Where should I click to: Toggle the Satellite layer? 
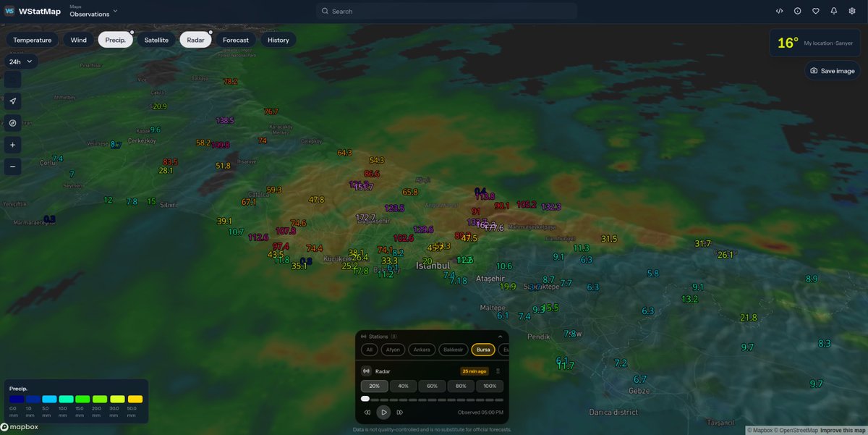(x=156, y=40)
